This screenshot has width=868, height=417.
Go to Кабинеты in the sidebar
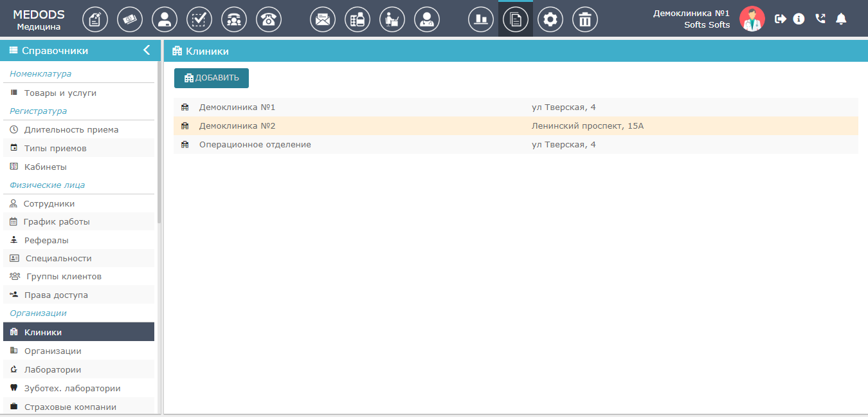[45, 167]
